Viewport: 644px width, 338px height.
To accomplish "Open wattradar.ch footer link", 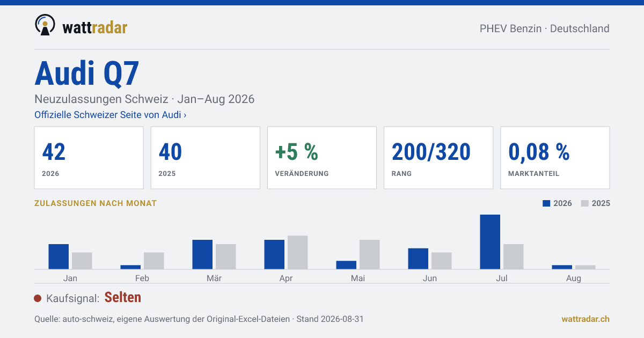I will pos(586,319).
